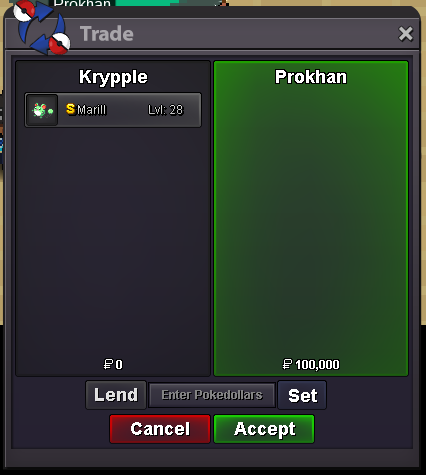
Task: Click the Pokedollar symbol beside Krypple's 0
Action: point(108,364)
